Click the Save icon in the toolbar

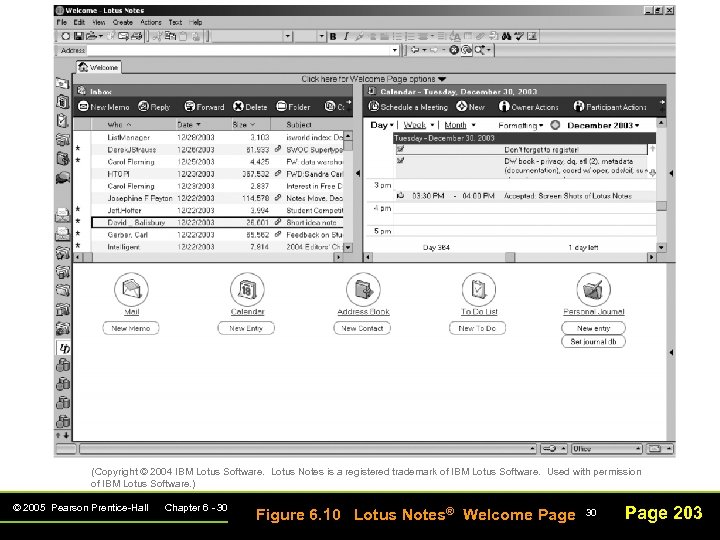tap(79, 36)
